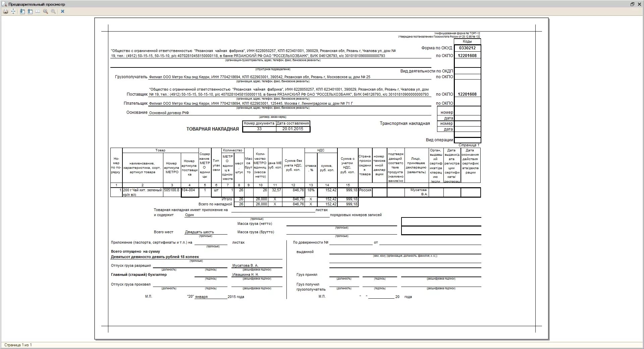Click the date 20.01.2015 cell
The height and width of the screenshot is (349, 644).
(x=293, y=129)
